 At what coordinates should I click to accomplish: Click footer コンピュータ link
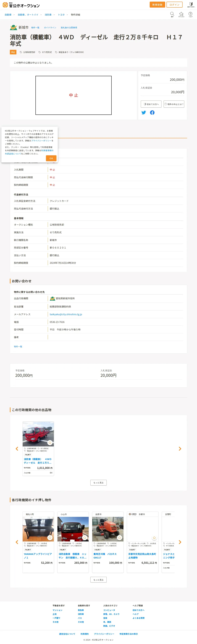pyautogui.click(x=109, y=610)
